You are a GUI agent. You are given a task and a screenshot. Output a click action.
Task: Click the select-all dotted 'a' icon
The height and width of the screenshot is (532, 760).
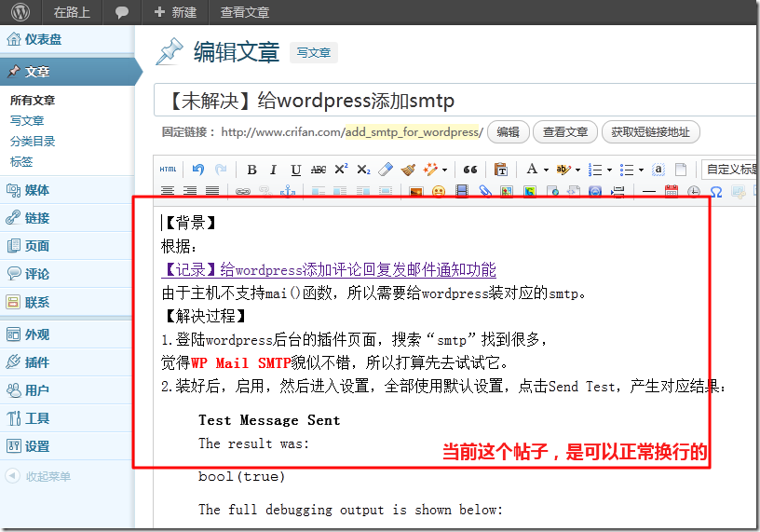click(x=658, y=170)
